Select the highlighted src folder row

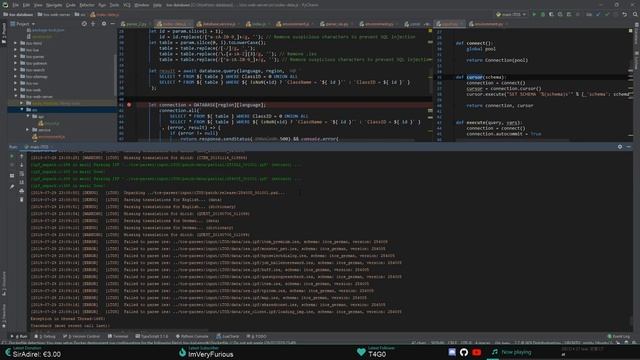(x=62, y=109)
